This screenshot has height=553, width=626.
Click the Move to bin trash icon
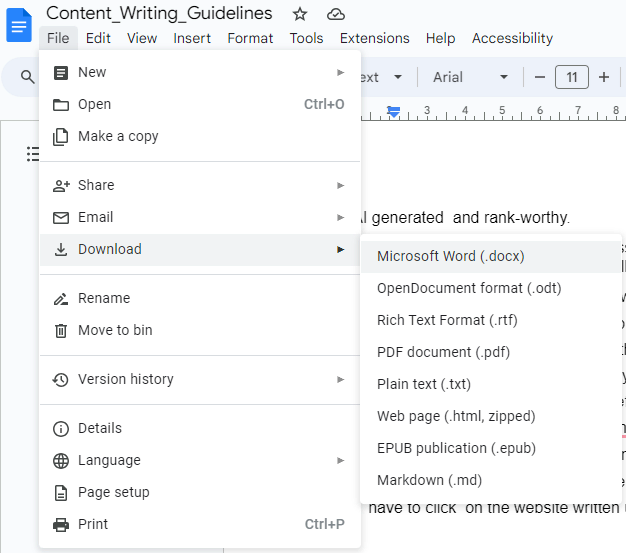61,331
